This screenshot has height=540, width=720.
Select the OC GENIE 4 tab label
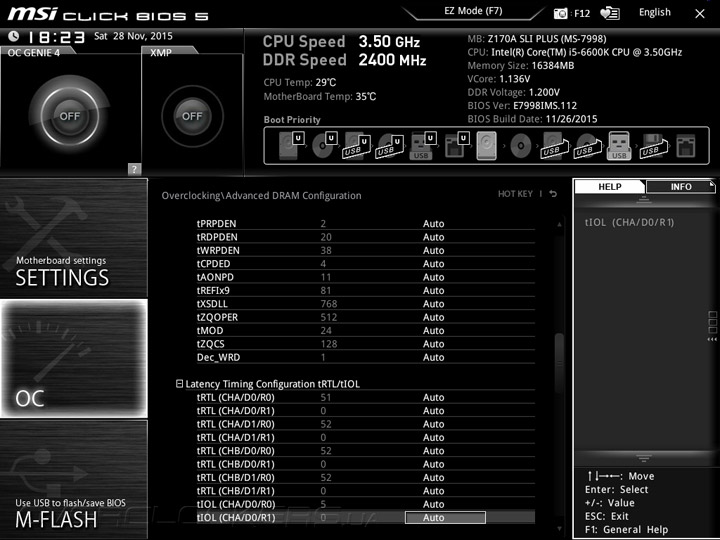point(34,53)
